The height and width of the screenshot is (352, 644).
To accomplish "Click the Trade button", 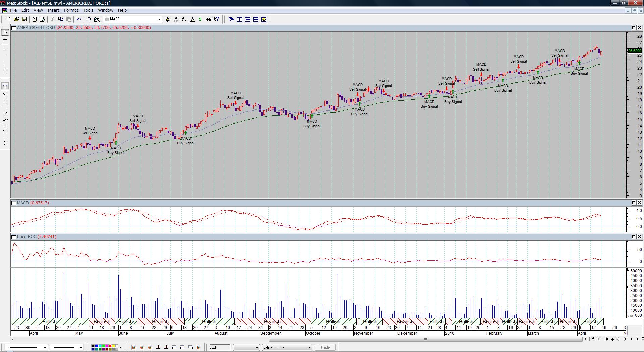I will pos(325,347).
